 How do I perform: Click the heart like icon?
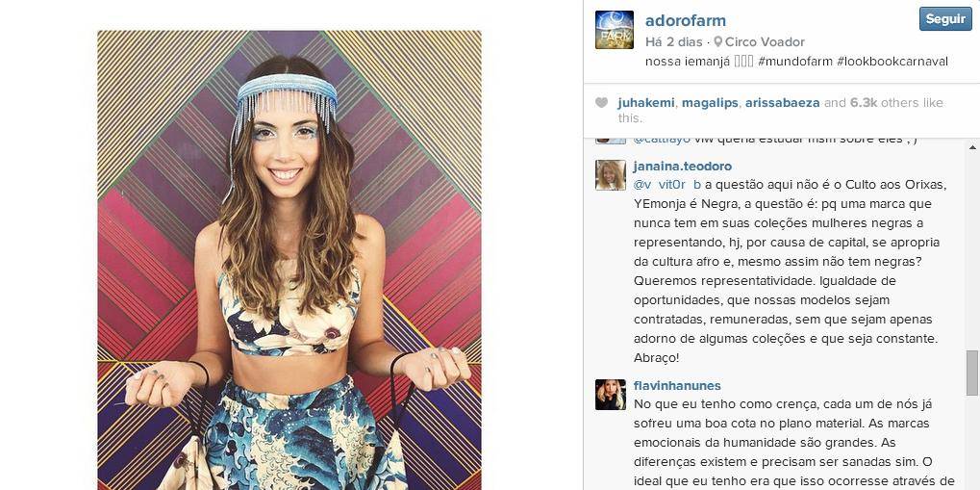(x=601, y=103)
